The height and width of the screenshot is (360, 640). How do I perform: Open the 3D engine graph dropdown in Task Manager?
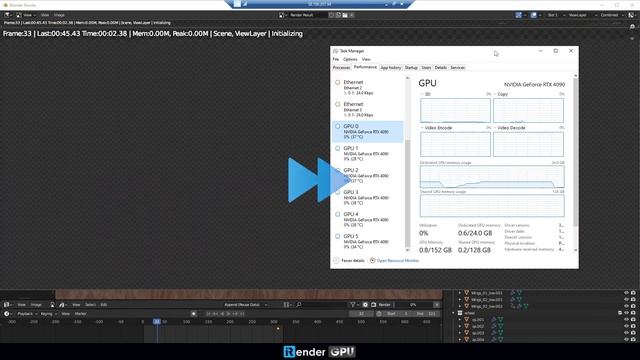422,94
